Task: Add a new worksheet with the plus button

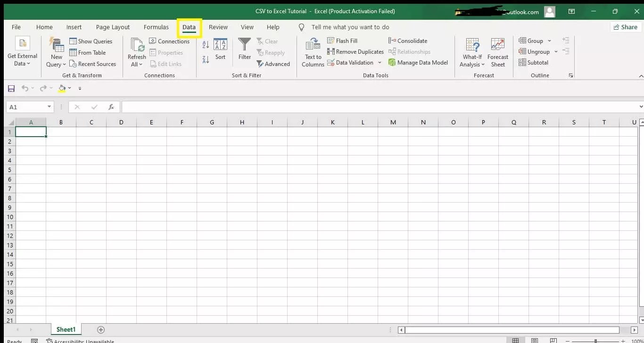Action: click(x=100, y=329)
